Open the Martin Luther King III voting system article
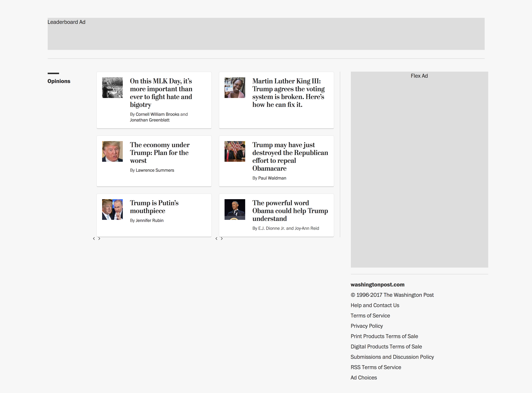The image size is (532, 393). click(x=288, y=93)
